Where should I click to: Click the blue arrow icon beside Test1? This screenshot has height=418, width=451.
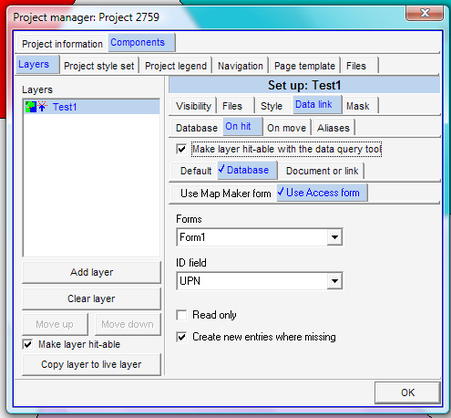pos(42,107)
